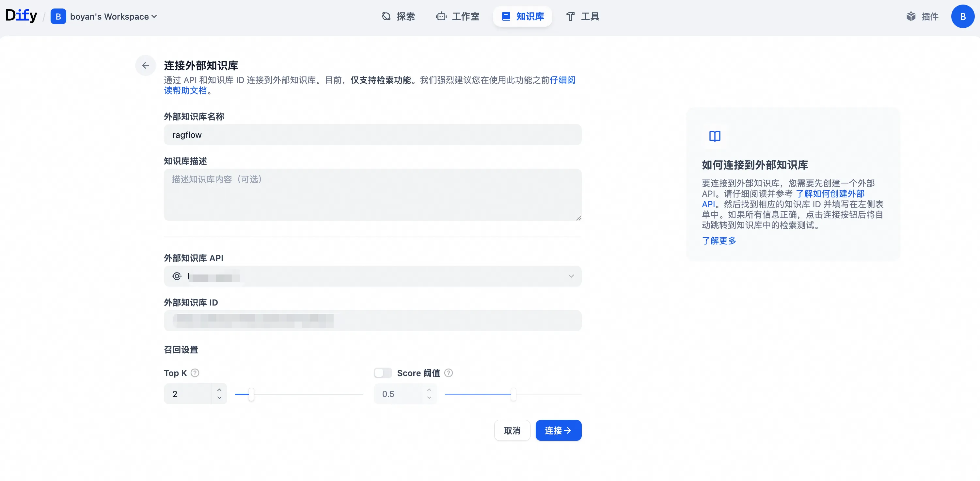Increase the Score threshold value
The width and height of the screenshot is (980, 481).
coord(429,390)
